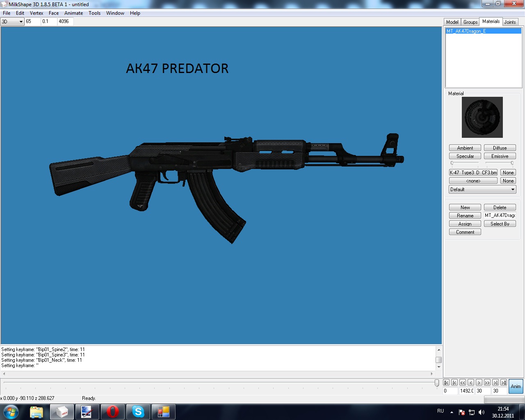Click the transparency slider handle

tap(512, 163)
